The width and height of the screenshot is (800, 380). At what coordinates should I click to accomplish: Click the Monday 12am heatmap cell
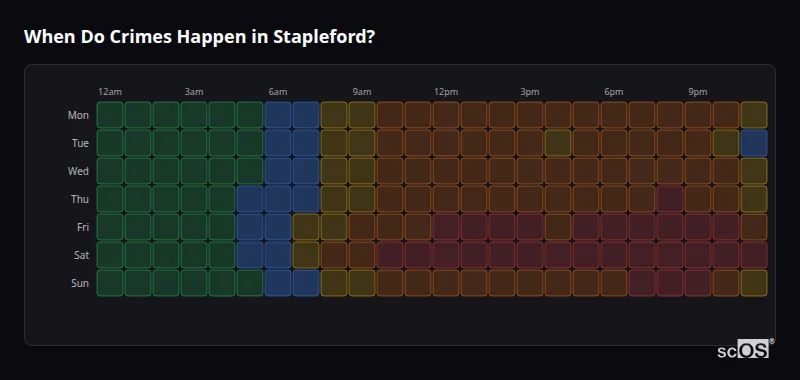[110, 115]
